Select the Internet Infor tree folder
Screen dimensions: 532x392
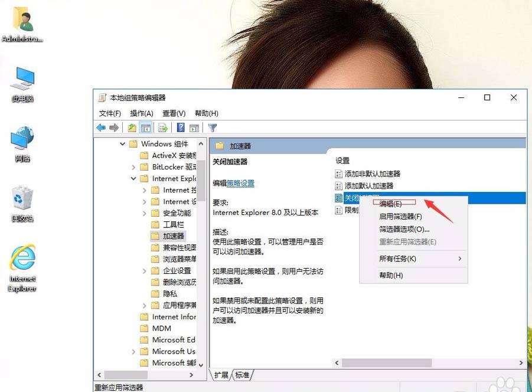[x=168, y=316]
